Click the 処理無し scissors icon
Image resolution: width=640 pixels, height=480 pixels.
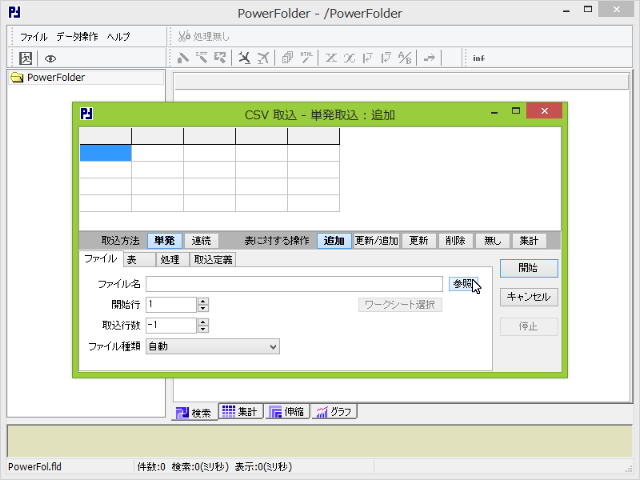click(184, 36)
